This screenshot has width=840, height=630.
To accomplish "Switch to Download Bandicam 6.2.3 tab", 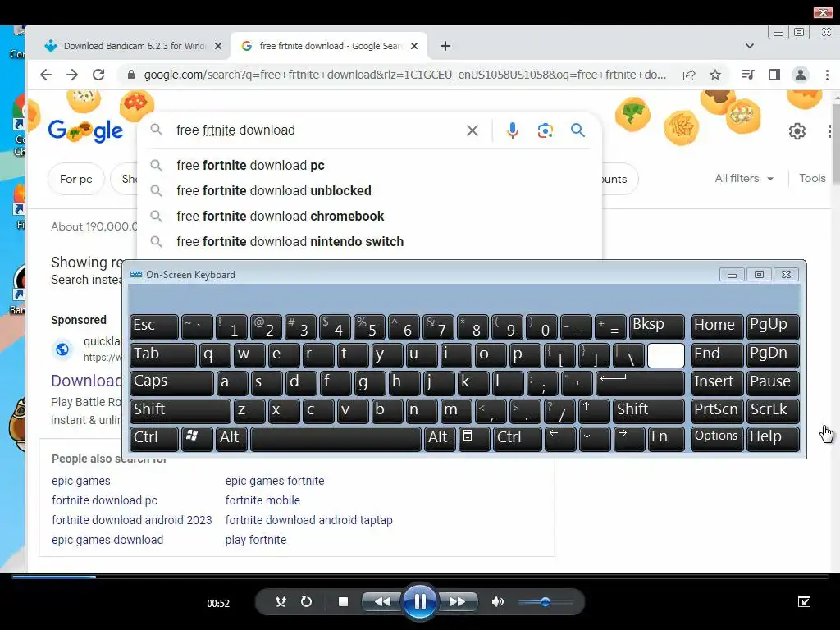I will 135,46.
